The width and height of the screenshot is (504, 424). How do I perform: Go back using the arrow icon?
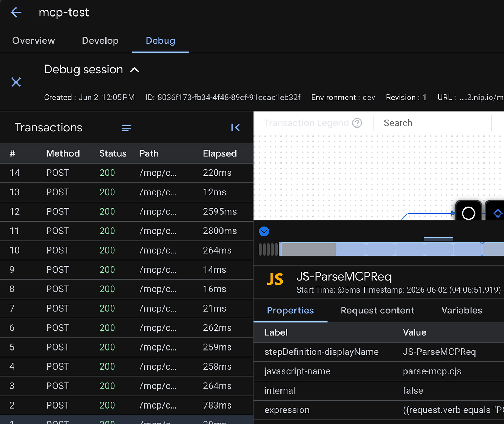16,13
